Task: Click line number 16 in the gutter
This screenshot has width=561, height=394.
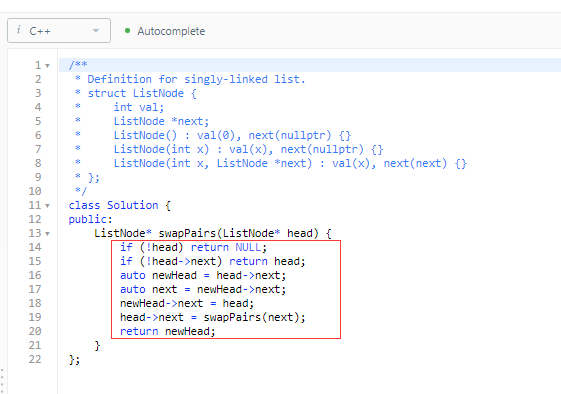Action: click(x=35, y=275)
